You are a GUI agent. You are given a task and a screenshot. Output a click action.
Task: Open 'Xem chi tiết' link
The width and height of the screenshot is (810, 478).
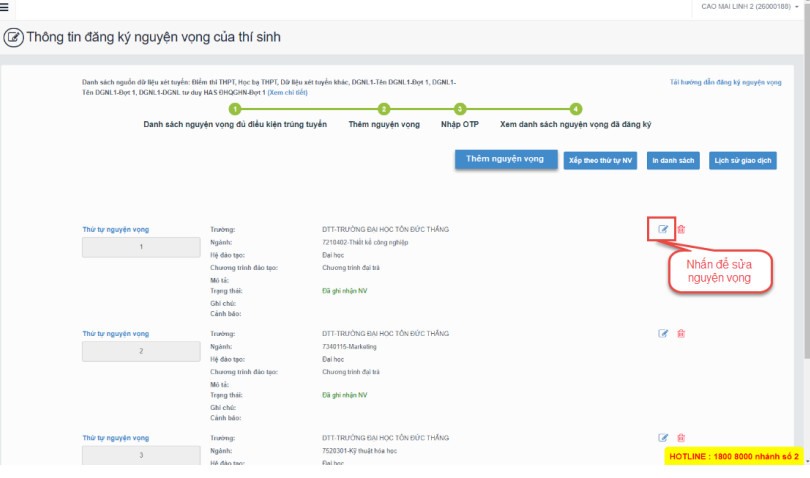pyautogui.click(x=288, y=92)
